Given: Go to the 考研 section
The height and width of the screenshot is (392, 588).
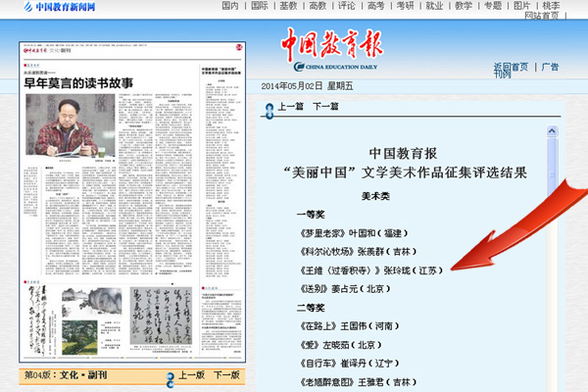Looking at the screenshot, I should pyautogui.click(x=406, y=6).
